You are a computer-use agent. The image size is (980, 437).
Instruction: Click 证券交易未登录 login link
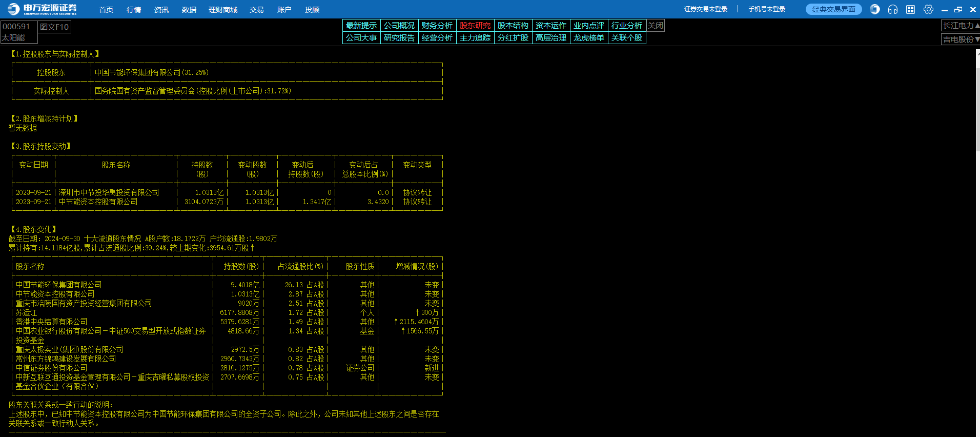click(706, 9)
